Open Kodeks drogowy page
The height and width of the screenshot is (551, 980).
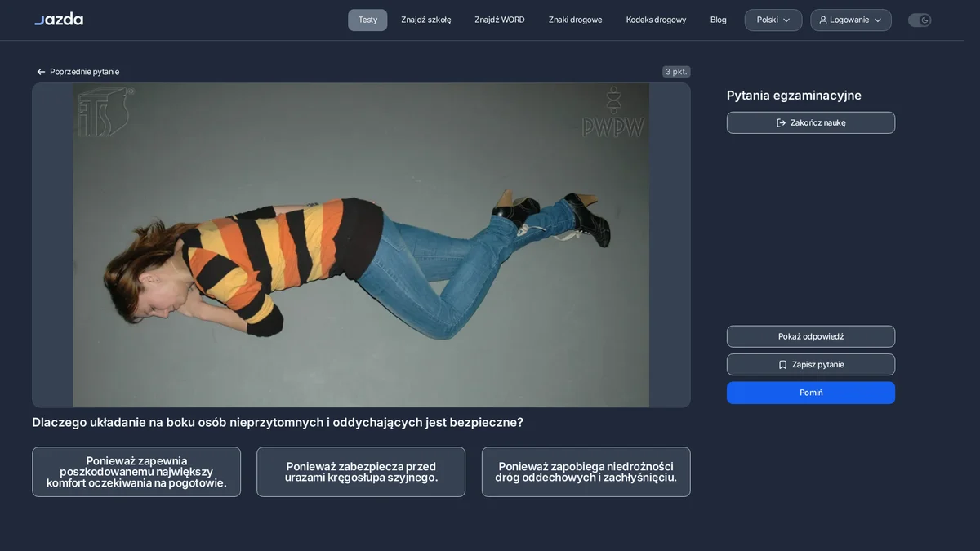click(656, 20)
